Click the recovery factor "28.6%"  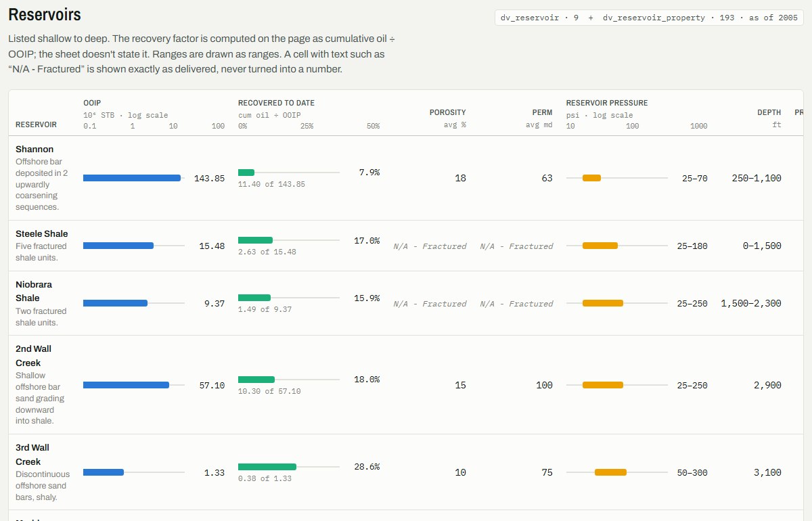pyautogui.click(x=367, y=467)
